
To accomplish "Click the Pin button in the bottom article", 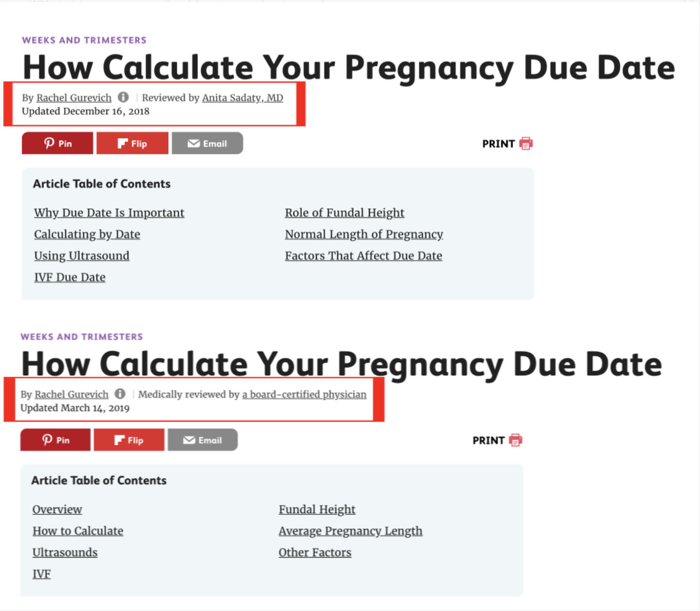I will tap(55, 440).
